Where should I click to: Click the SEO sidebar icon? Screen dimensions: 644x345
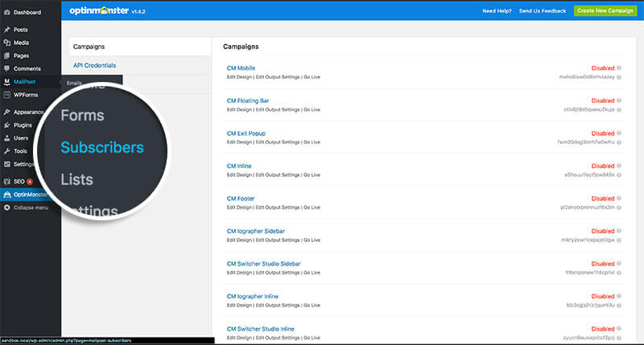[7, 181]
